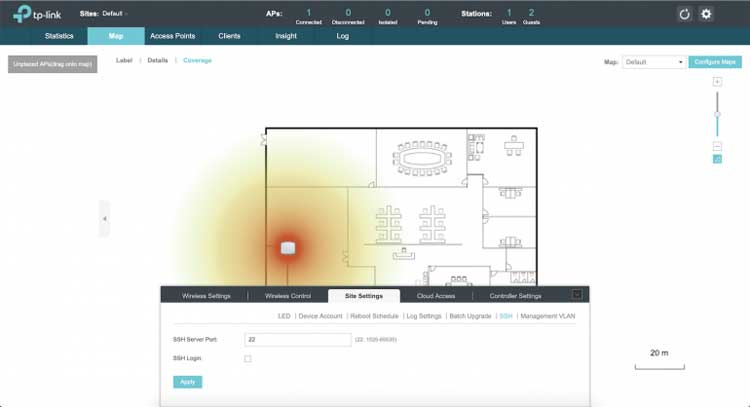
Task: Click the zoom in plus icon
Action: click(717, 81)
